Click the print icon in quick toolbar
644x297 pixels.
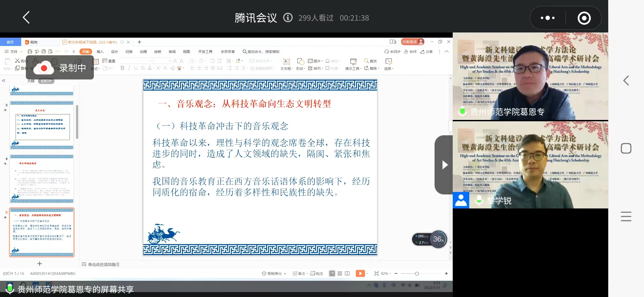pyautogui.click(x=43, y=51)
